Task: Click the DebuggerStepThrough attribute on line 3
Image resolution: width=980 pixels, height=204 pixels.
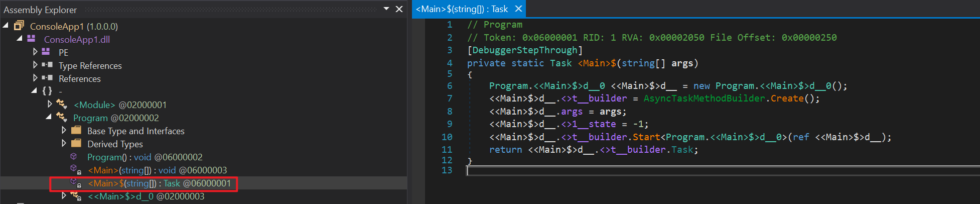Action: (x=525, y=50)
